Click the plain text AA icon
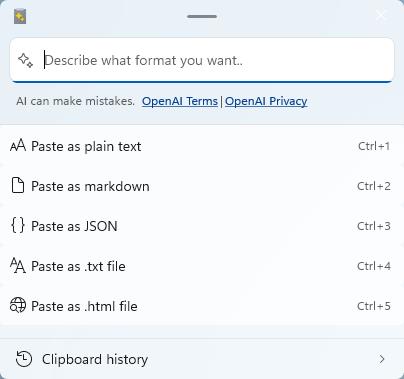This screenshot has width=404, height=379. 18,146
